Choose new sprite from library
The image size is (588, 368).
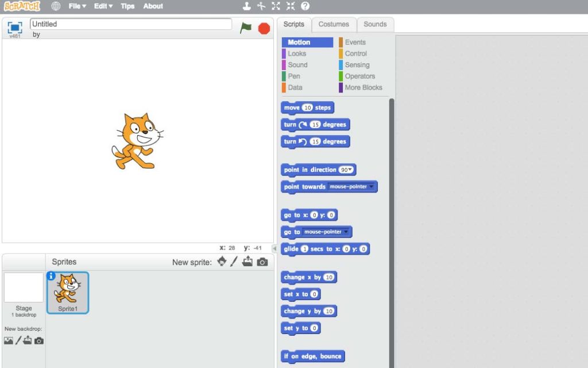[x=222, y=262]
